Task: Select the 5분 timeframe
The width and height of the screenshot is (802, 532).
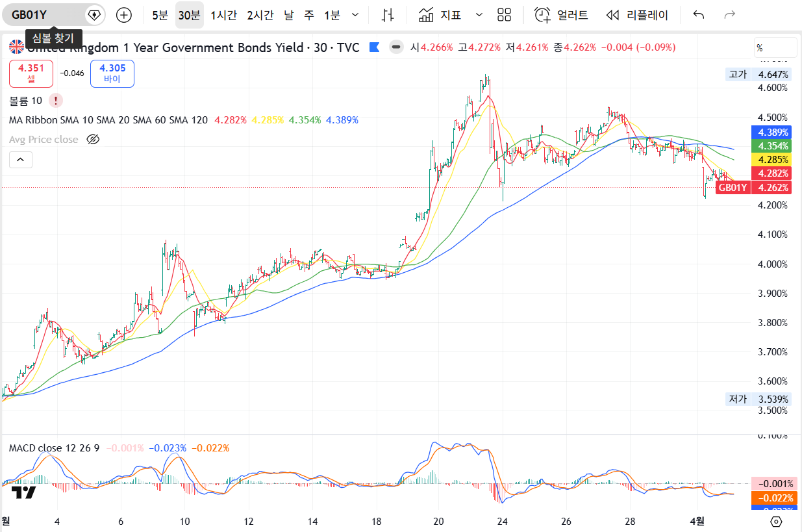Action: tap(160, 15)
